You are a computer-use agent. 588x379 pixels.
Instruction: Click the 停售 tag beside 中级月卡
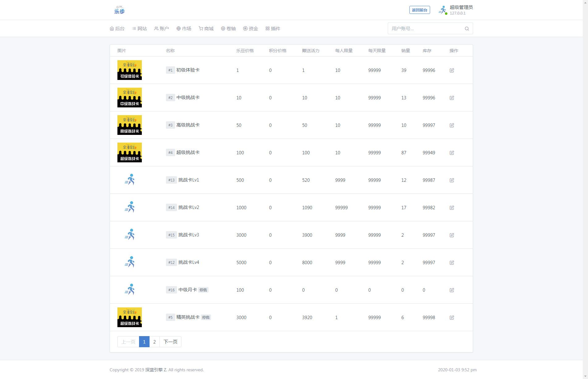click(x=203, y=290)
